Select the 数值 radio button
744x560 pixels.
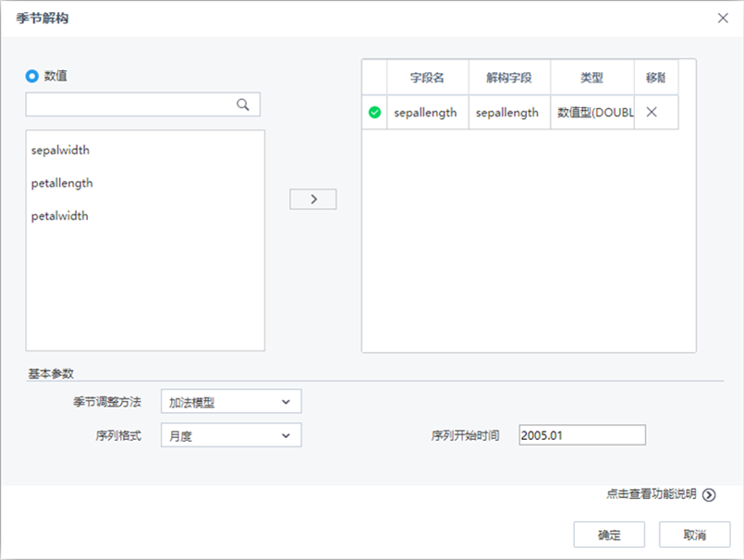pos(35,76)
